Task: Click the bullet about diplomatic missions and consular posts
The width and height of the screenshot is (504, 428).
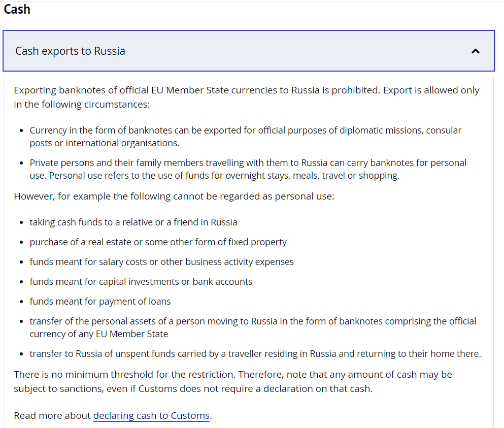Action: (x=246, y=137)
